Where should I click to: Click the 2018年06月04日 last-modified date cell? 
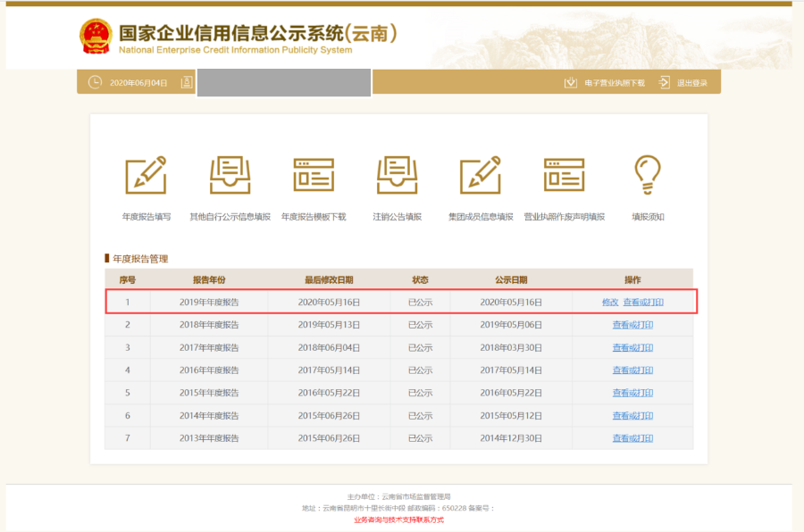coord(329,347)
